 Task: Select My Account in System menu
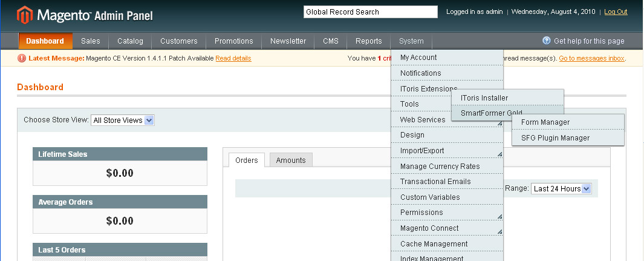click(x=447, y=58)
